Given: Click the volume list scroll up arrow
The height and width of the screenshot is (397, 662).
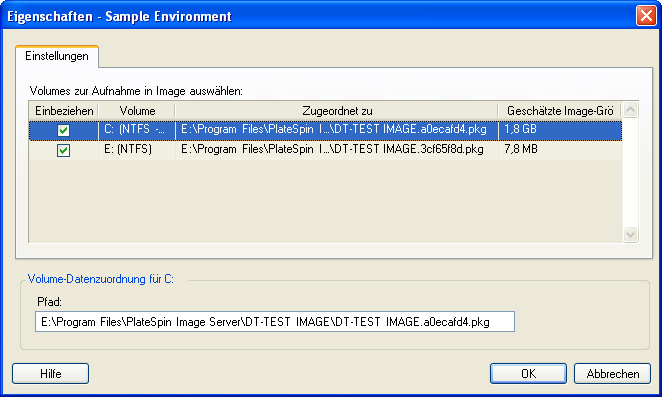Looking at the screenshot, I should [x=630, y=110].
